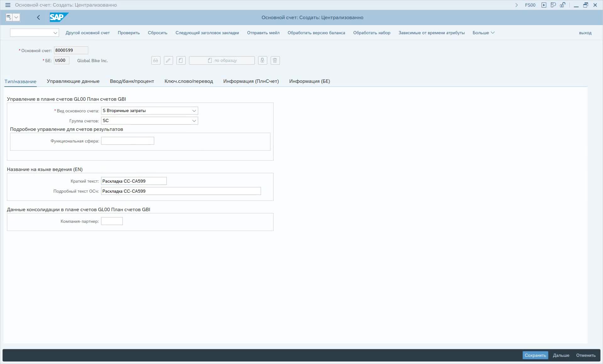Click 'Следующий заголовок закладки'

[207, 33]
